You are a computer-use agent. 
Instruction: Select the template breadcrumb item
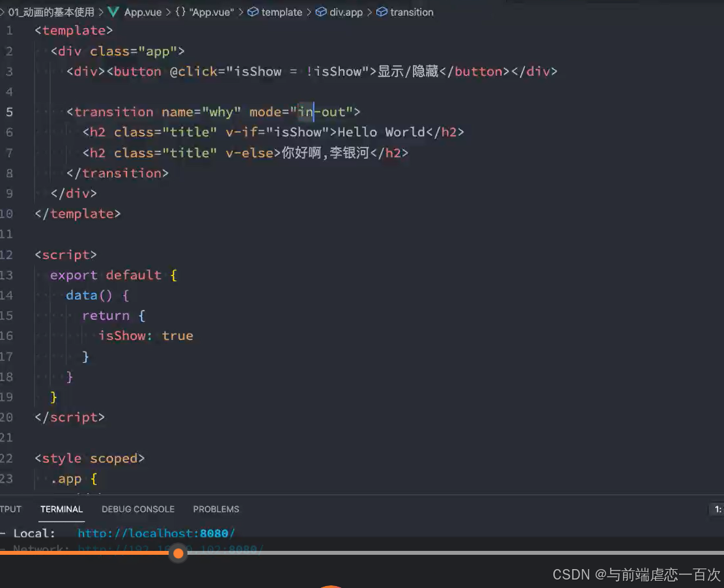[x=275, y=12]
